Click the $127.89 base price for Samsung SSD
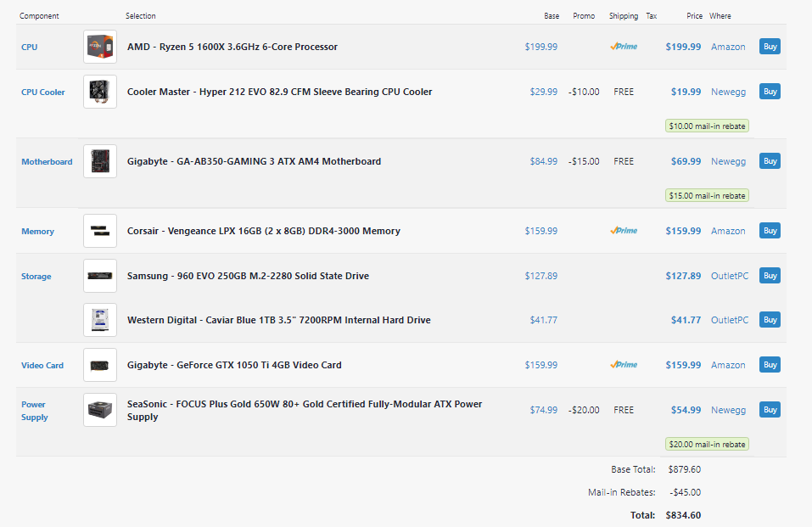The height and width of the screenshot is (527, 812). click(541, 276)
